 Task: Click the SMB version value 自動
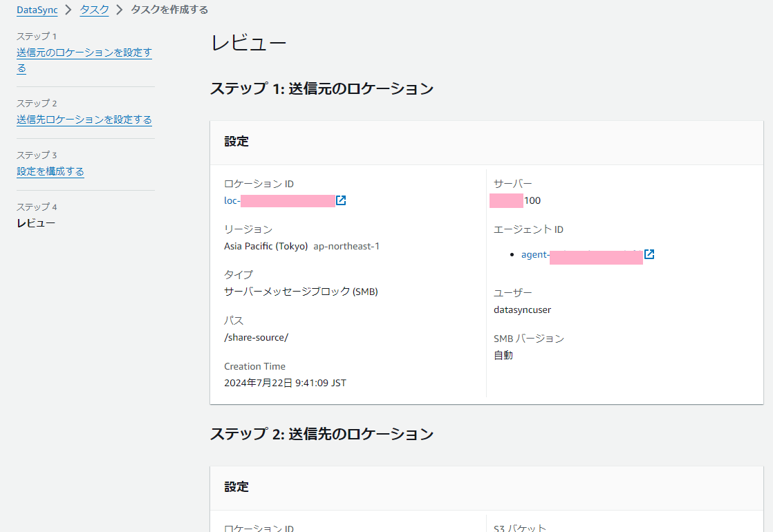503,355
